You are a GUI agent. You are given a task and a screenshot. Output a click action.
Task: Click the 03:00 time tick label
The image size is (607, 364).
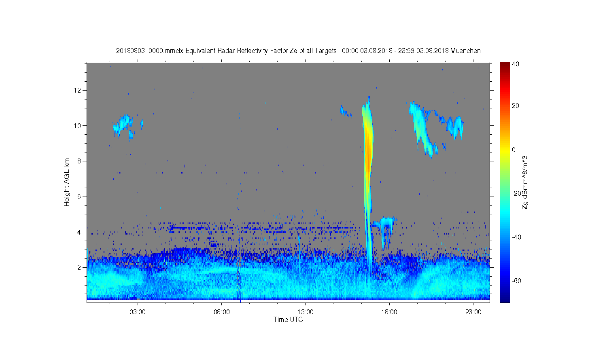click(138, 312)
